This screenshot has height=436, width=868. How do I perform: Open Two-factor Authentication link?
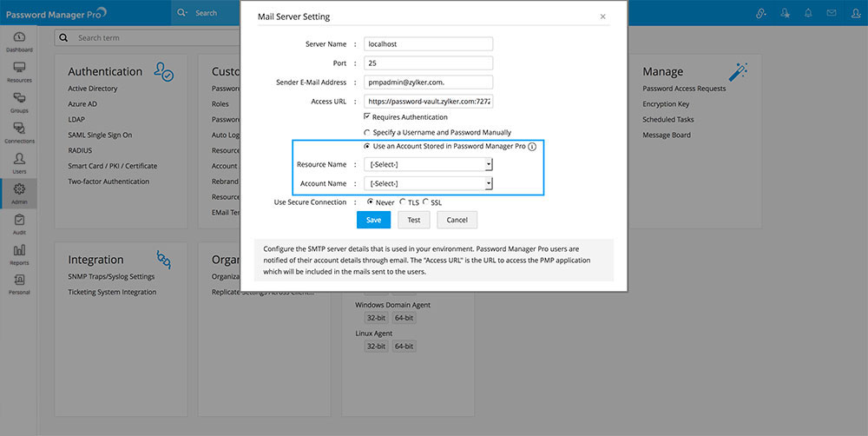pos(108,182)
